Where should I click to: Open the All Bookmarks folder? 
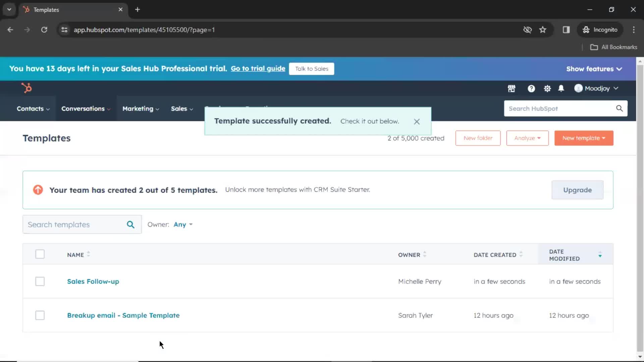613,47
